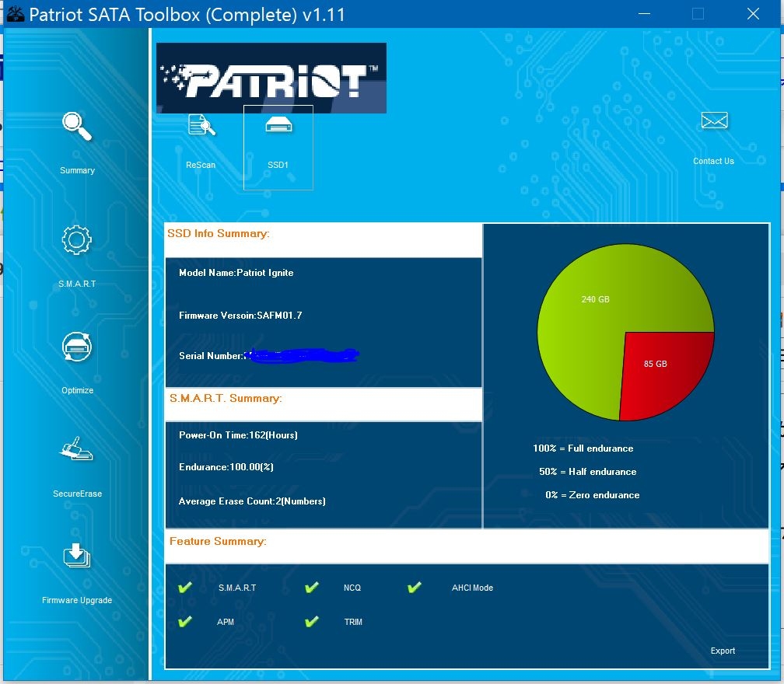
Task: Click the S.M.A.R.T feature checkmark
Action: 185,587
